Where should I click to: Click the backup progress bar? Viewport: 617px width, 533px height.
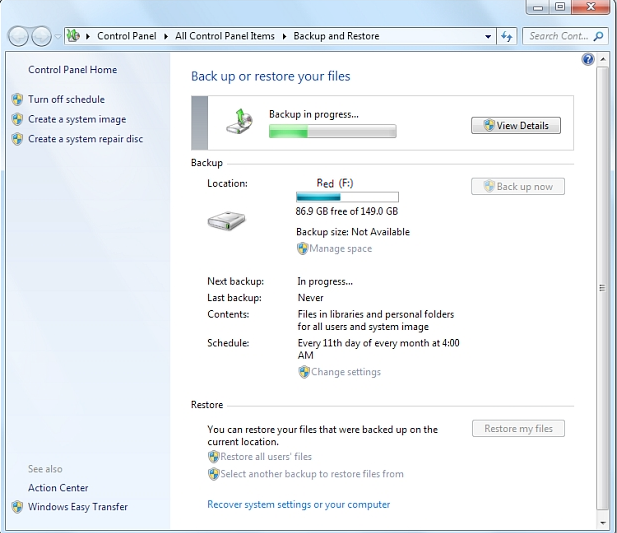tap(332, 131)
